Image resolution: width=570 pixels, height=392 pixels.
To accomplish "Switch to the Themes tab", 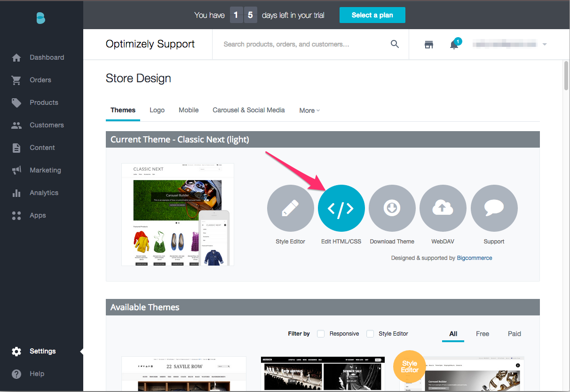I will click(x=123, y=110).
